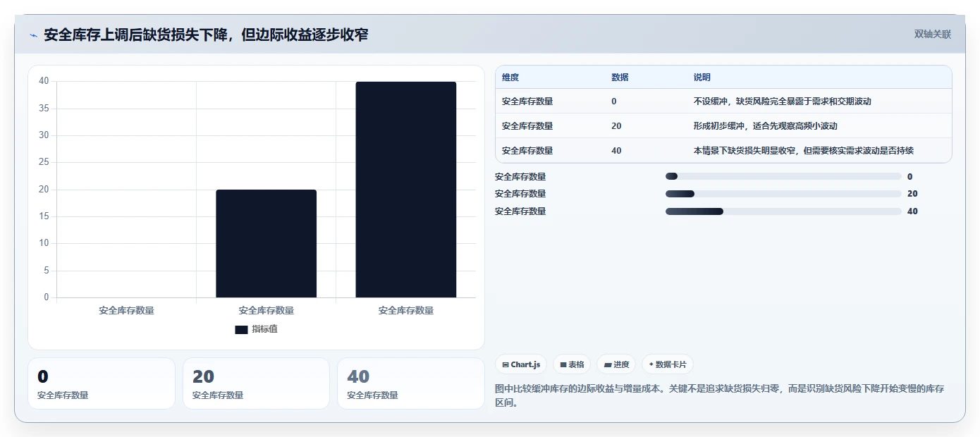Open the data card showing 40

pyautogui.click(x=411, y=383)
